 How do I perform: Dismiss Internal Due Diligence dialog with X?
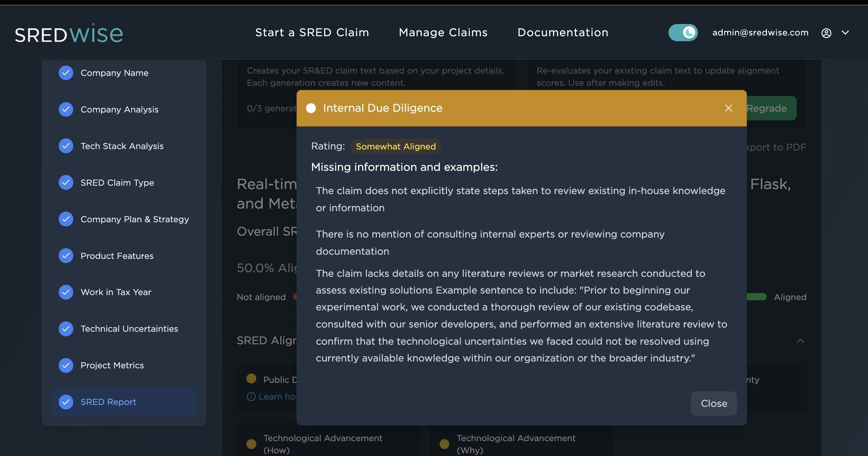[x=728, y=108]
